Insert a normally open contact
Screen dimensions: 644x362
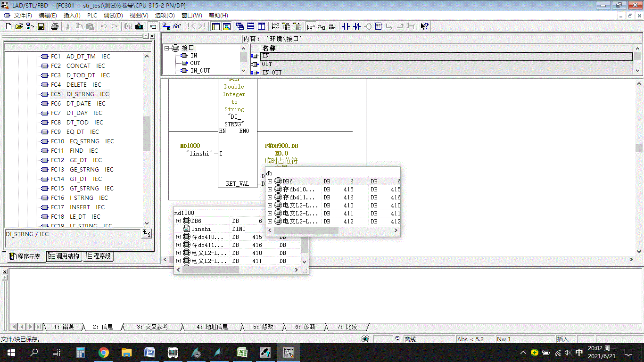[346, 26]
